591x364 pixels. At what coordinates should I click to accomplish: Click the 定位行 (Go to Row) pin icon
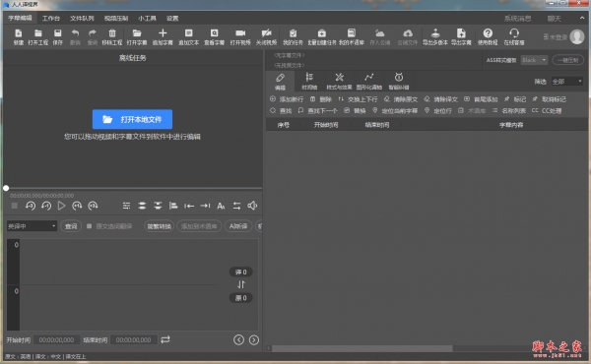[x=427, y=110]
